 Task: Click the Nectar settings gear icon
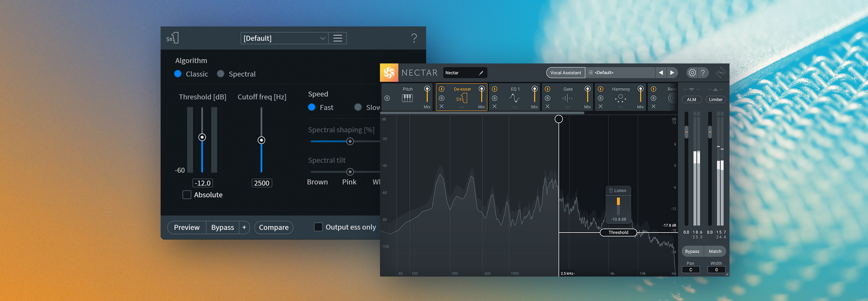tap(692, 72)
